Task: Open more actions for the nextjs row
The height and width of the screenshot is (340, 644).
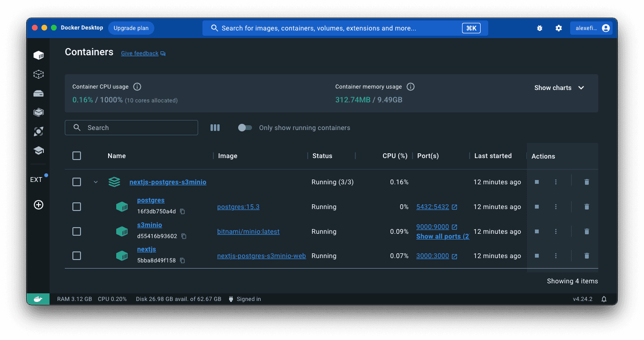Action: click(556, 256)
